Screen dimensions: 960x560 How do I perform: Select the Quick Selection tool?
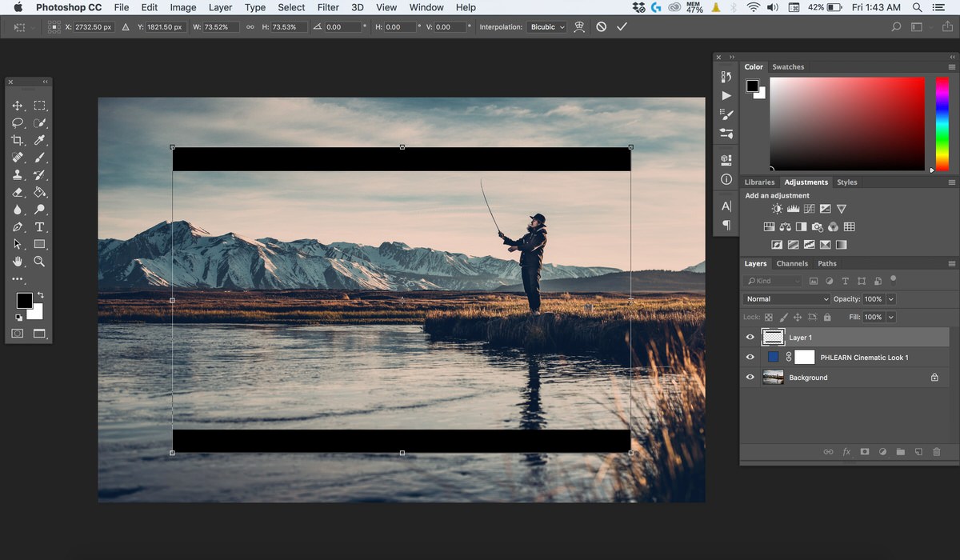click(39, 123)
